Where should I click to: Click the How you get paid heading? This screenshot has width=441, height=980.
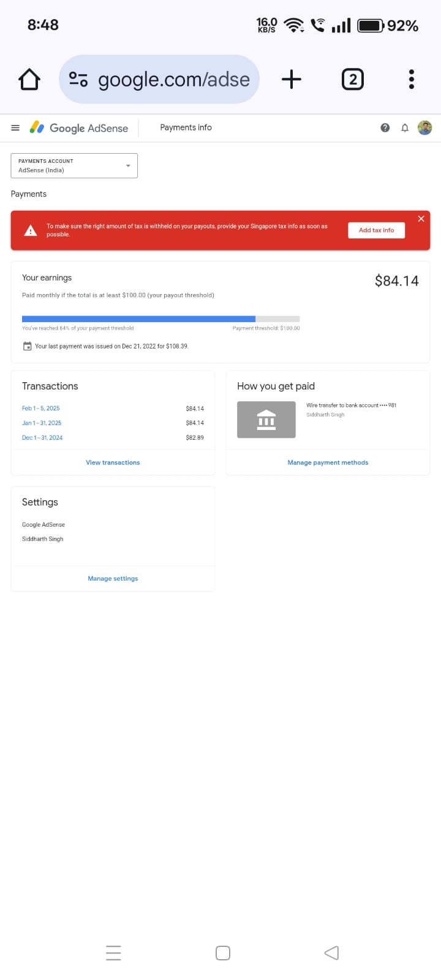point(276,386)
